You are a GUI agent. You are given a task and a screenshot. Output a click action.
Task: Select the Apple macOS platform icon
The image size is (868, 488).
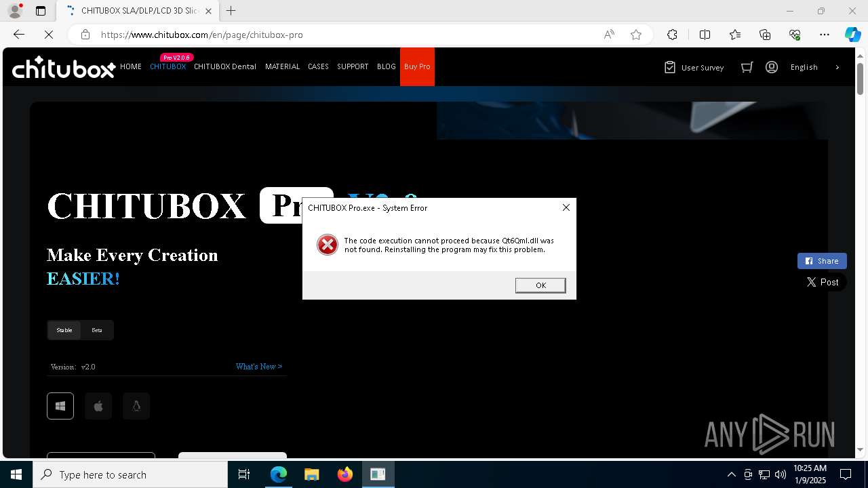tap(98, 406)
